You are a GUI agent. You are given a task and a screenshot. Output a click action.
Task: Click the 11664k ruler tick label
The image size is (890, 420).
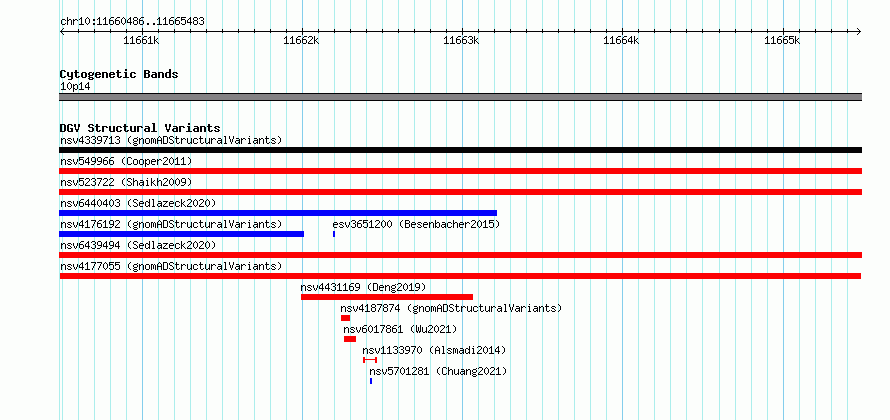(622, 40)
